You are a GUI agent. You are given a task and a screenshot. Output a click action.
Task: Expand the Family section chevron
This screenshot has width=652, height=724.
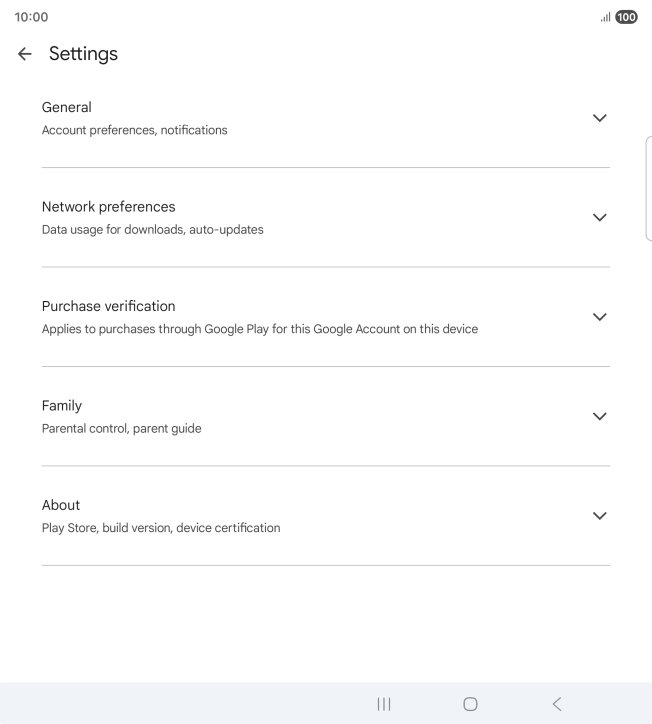pyautogui.click(x=599, y=416)
